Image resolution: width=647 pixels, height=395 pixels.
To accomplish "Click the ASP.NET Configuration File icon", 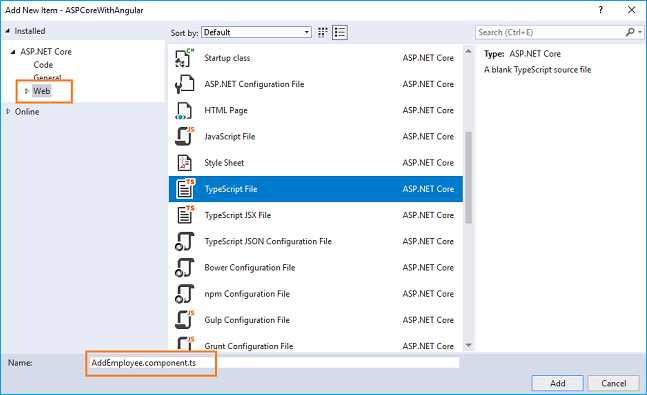I will pos(184,84).
